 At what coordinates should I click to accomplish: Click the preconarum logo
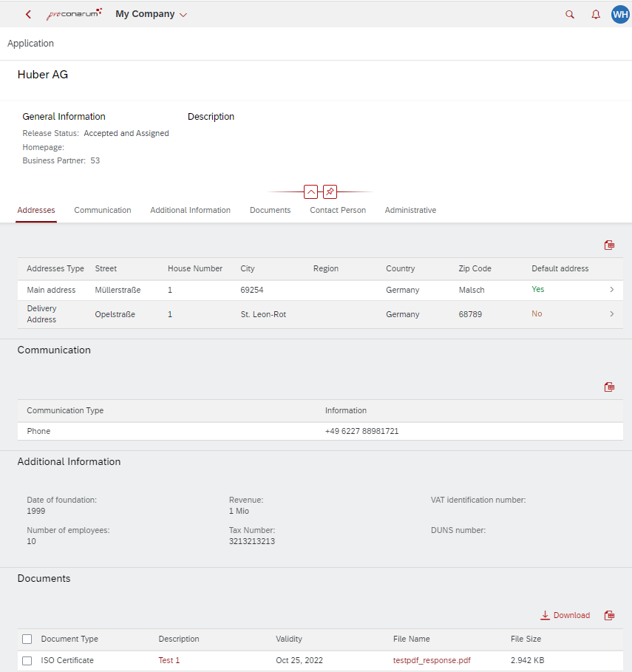pyautogui.click(x=74, y=13)
